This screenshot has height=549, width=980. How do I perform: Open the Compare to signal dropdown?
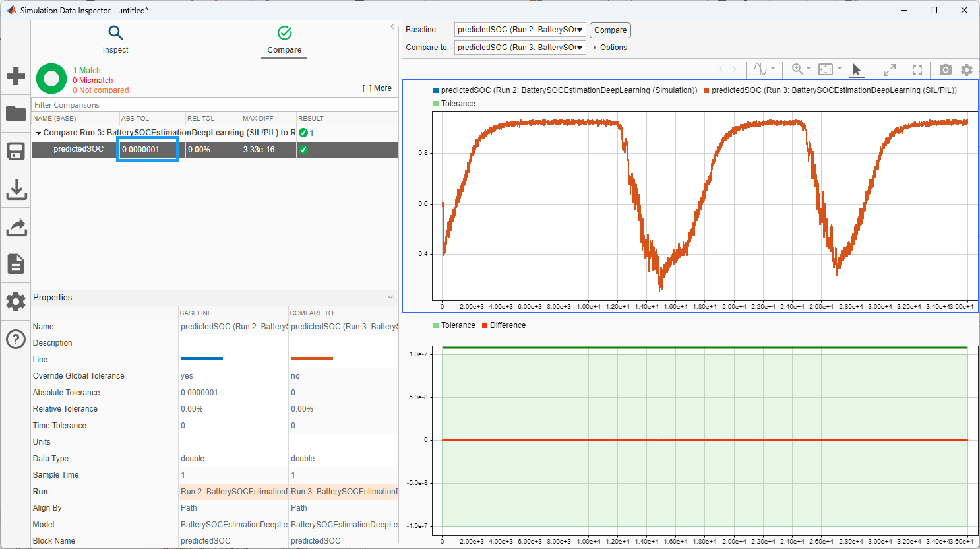tap(520, 48)
